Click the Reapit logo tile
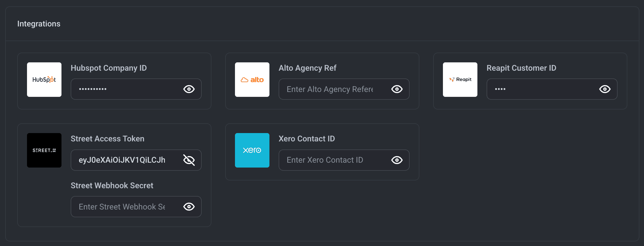Image resolution: width=644 pixels, height=246 pixels. (x=460, y=80)
